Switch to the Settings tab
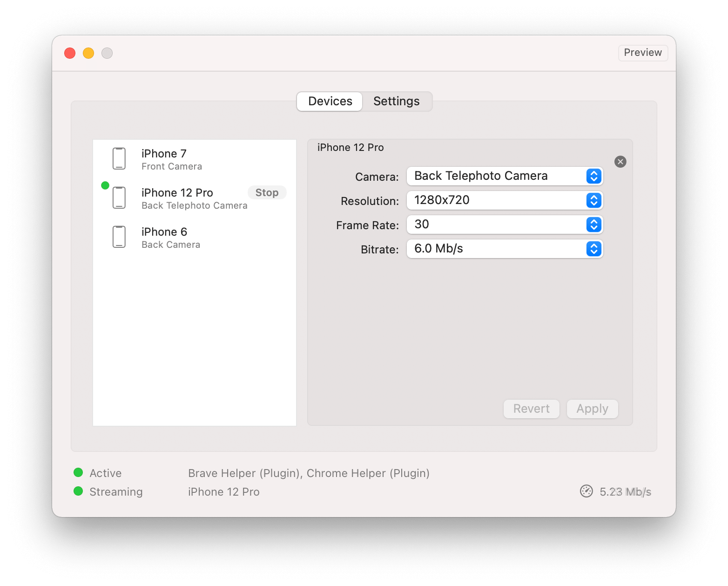Screen dimensions: 728x586 point(397,101)
